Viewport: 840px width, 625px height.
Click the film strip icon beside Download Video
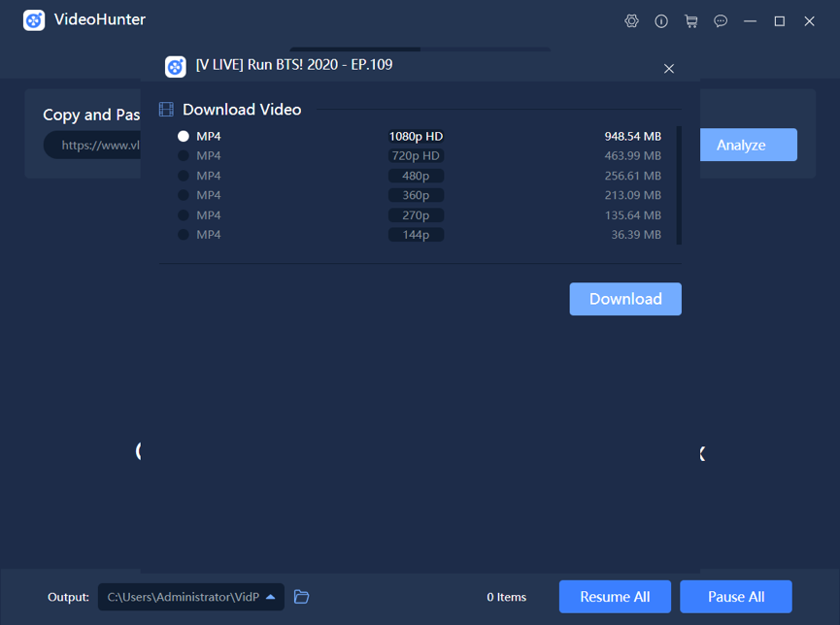[x=166, y=110]
